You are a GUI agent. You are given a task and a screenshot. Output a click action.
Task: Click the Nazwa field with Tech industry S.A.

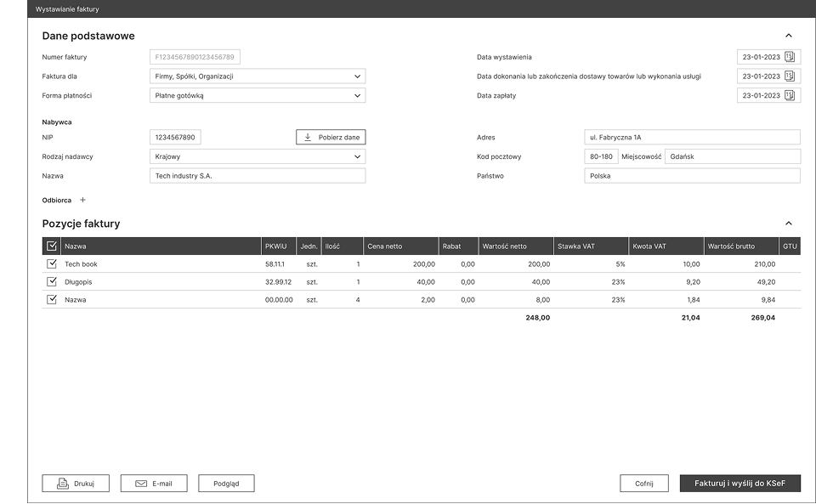click(x=258, y=176)
